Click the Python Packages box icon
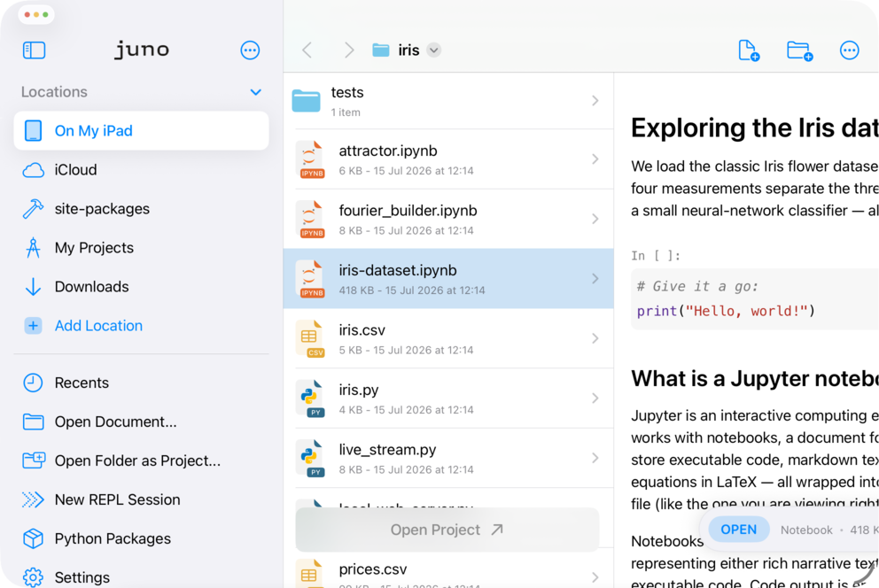Screen dimensions: 879x588 point(33,538)
